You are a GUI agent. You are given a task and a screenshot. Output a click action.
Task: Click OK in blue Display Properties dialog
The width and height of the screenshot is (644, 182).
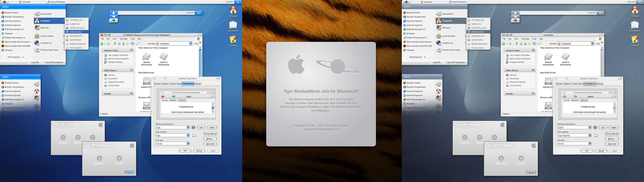tap(185, 151)
